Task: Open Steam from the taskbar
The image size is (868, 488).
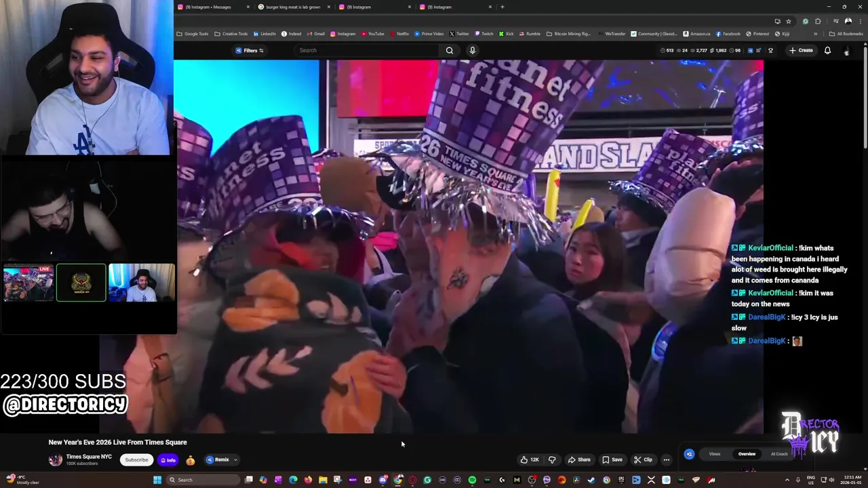Action: (591, 480)
